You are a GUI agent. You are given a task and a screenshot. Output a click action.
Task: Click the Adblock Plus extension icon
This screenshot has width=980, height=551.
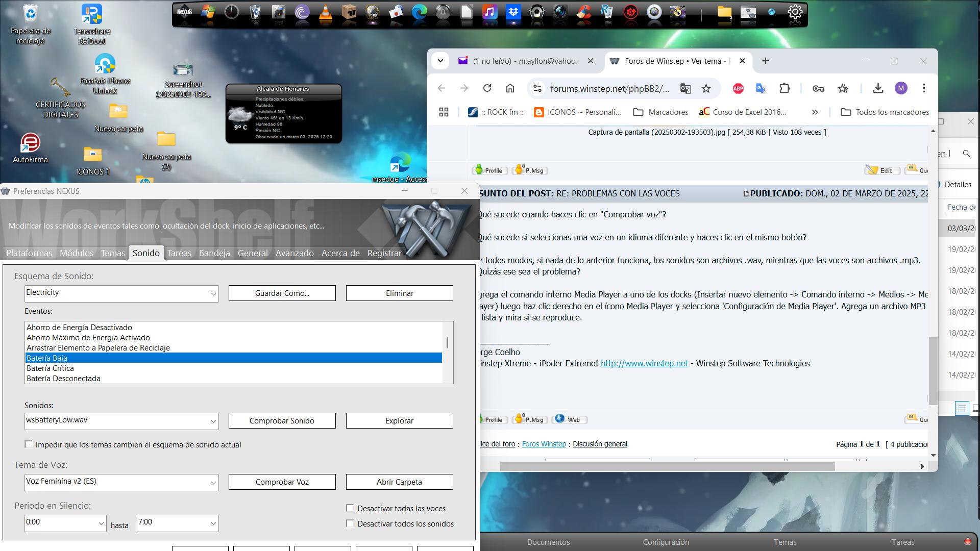[738, 88]
